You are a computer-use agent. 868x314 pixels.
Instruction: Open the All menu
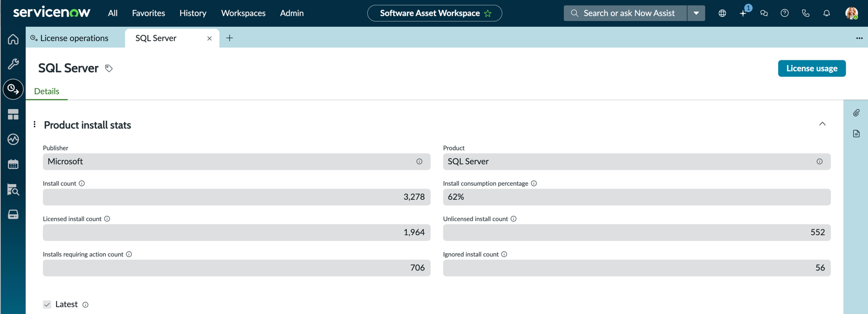(113, 13)
